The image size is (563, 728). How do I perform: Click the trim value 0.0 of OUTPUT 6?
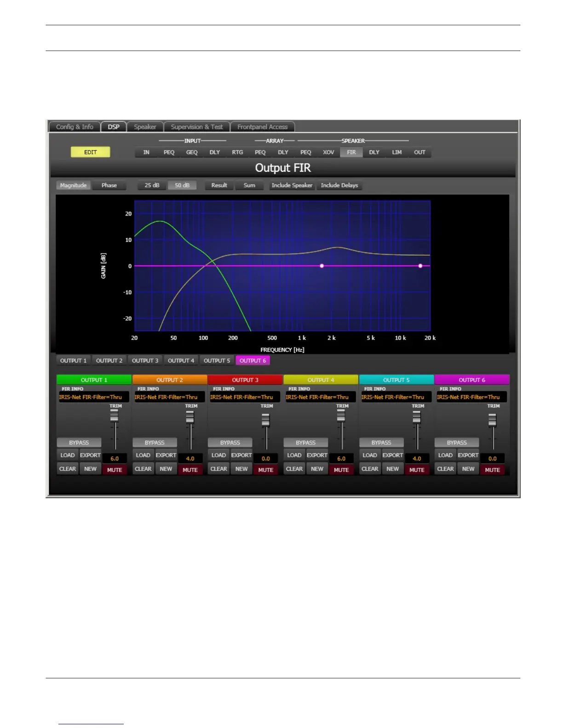493,458
